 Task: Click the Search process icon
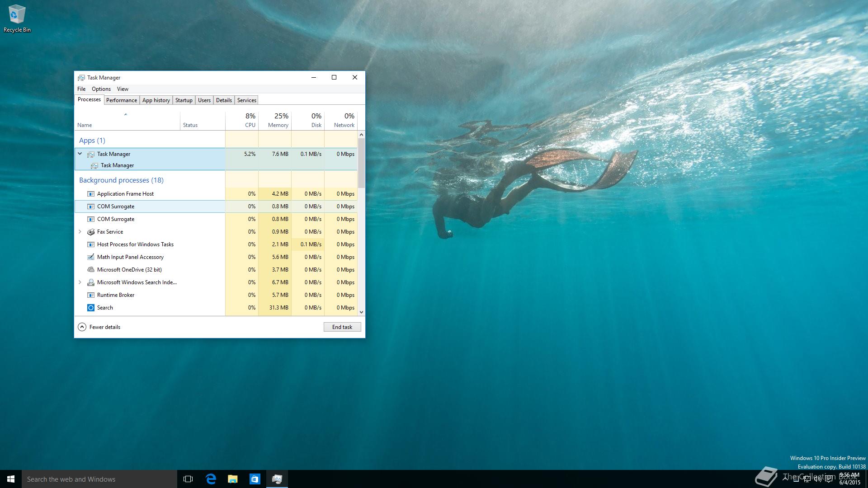[91, 308]
